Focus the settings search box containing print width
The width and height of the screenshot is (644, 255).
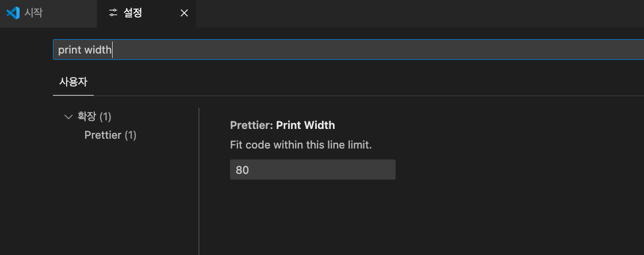pyautogui.click(x=345, y=50)
